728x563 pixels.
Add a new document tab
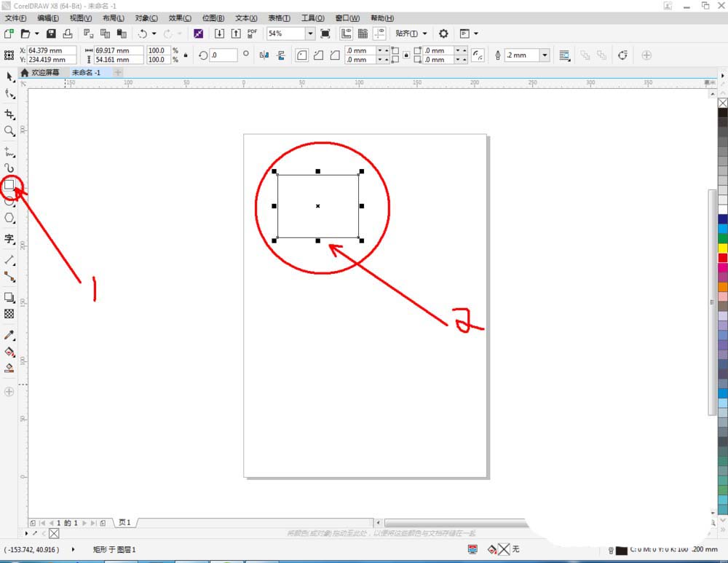[118, 72]
